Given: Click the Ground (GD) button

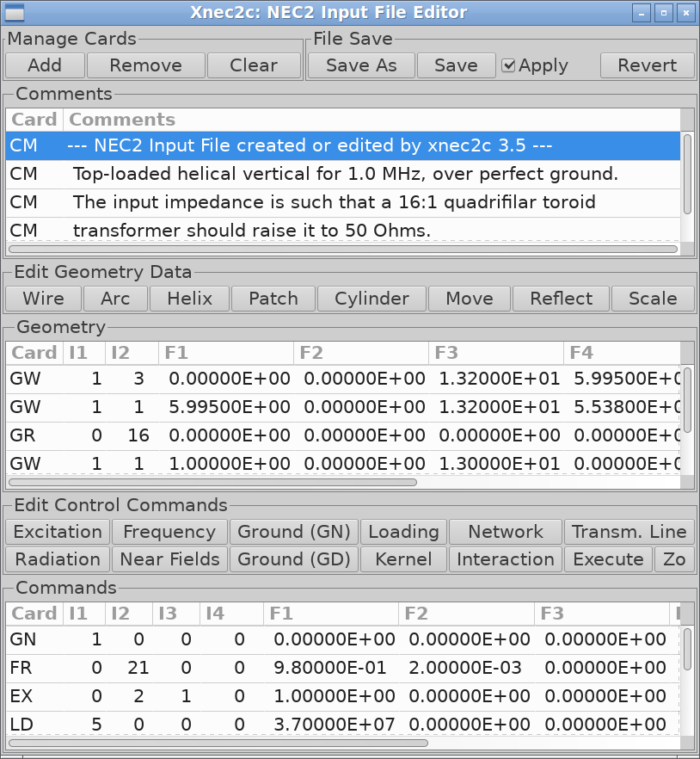Looking at the screenshot, I should click(x=293, y=559).
